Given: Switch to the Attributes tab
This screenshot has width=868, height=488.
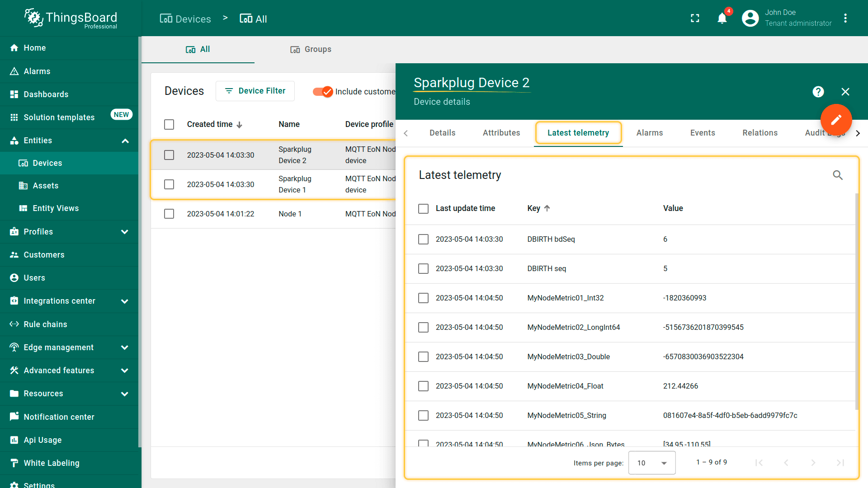Looking at the screenshot, I should click(501, 133).
